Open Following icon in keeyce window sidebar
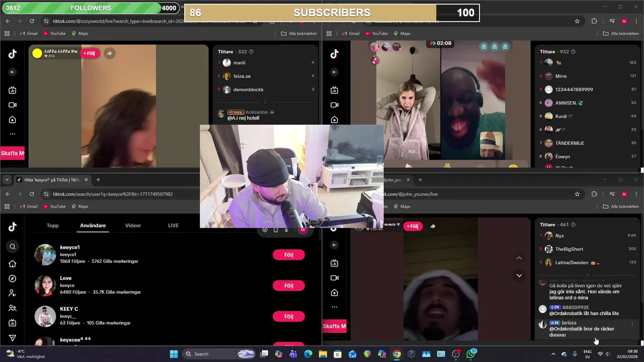The height and width of the screenshot is (362, 644). tap(13, 293)
